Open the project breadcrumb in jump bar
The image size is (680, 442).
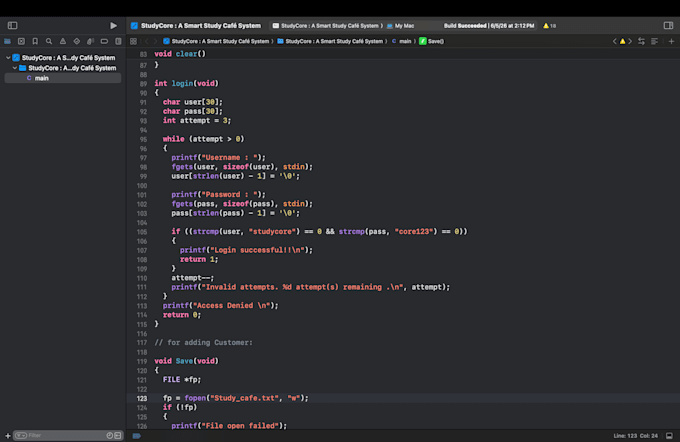[216, 41]
